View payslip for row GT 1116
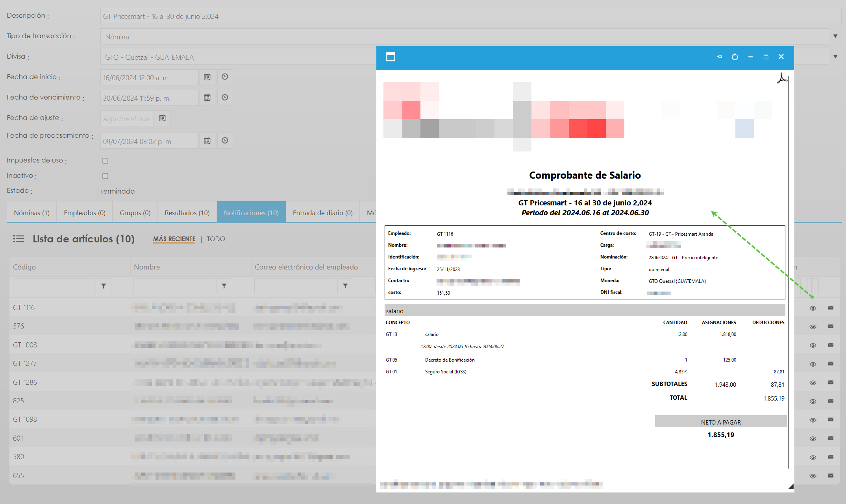The width and height of the screenshot is (846, 504). pos(813,308)
